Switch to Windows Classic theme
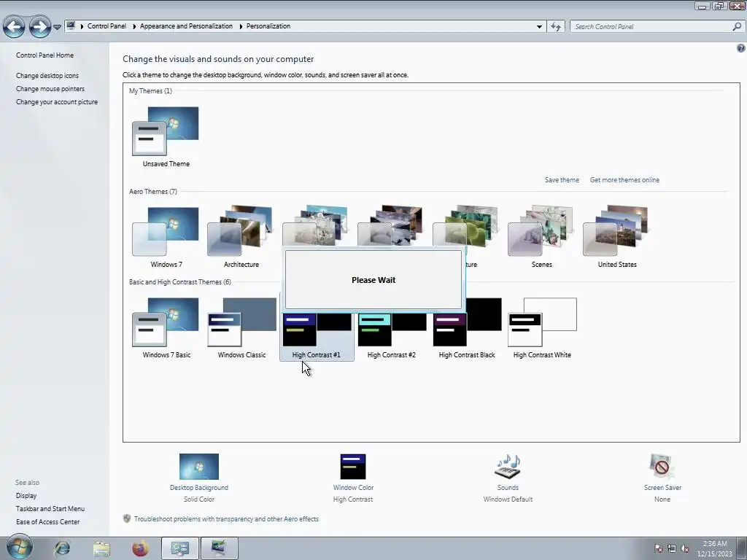This screenshot has width=747, height=560. [x=241, y=322]
